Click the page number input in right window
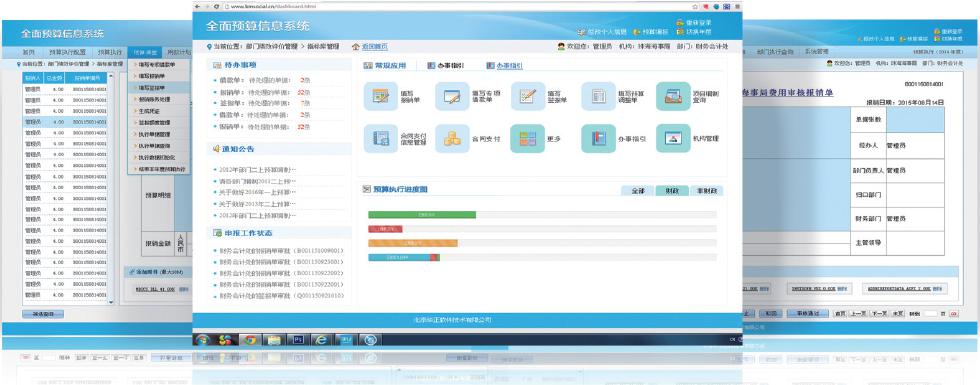 click(x=930, y=313)
